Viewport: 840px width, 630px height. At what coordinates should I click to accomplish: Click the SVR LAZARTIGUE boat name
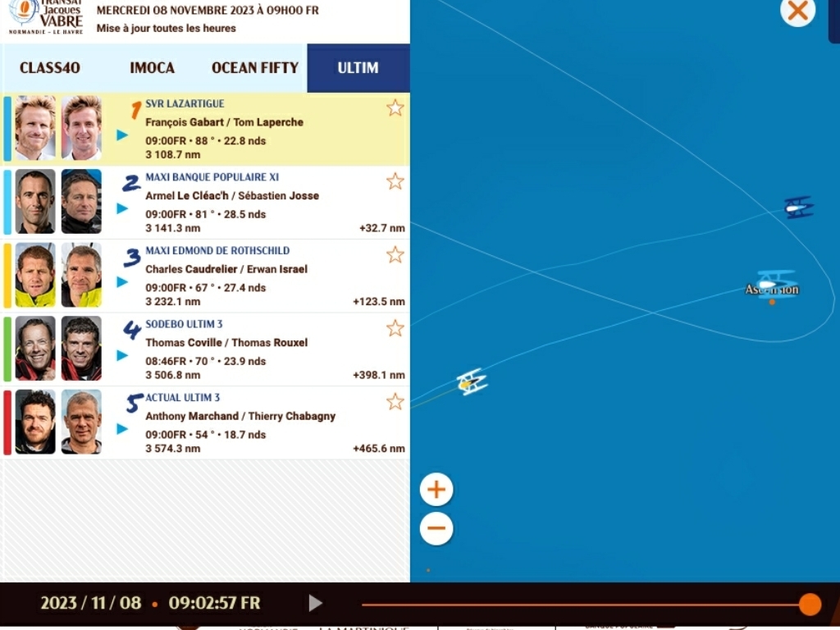pyautogui.click(x=185, y=103)
